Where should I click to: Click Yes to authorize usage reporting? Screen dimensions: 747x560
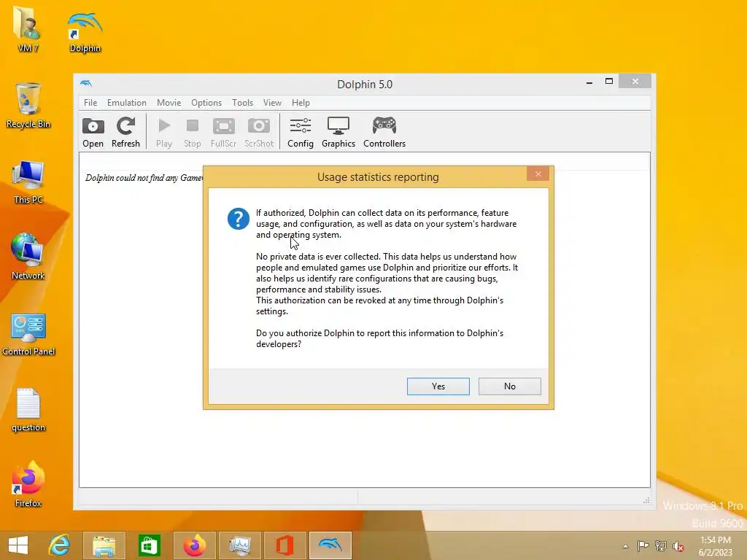point(438,386)
